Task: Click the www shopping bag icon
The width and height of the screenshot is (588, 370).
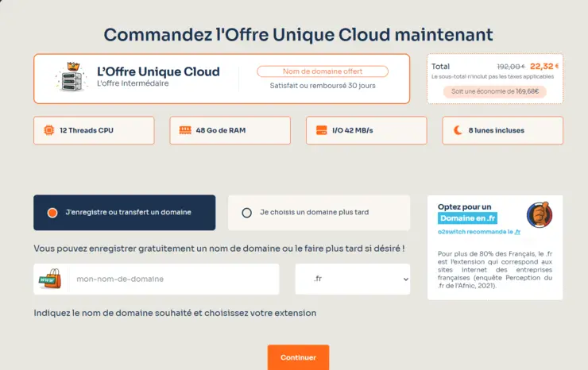Action: click(50, 279)
